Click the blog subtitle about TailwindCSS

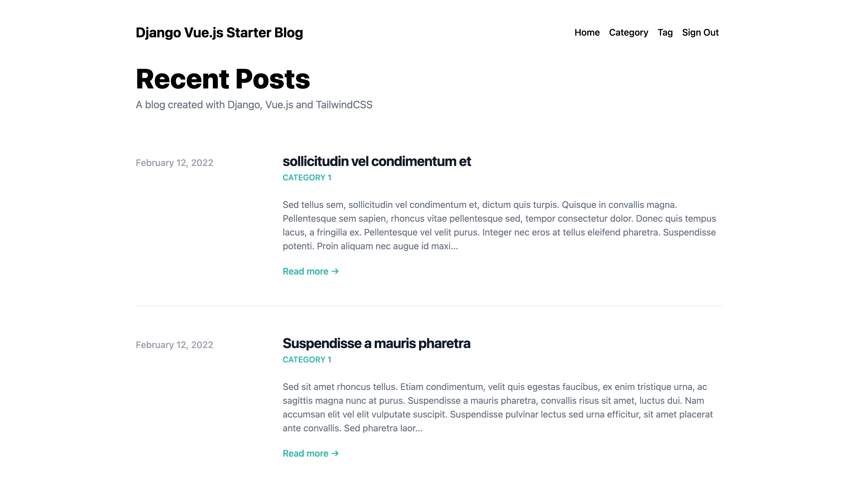click(x=254, y=105)
